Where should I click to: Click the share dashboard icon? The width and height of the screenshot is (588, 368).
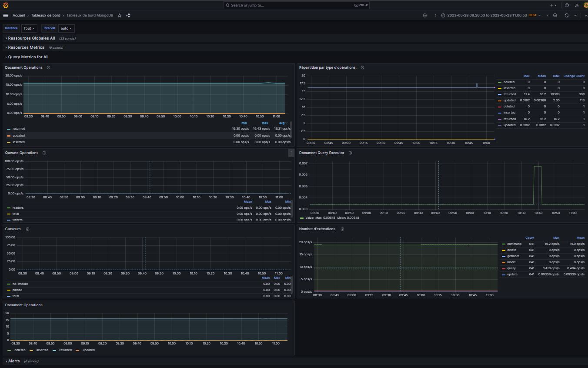click(x=128, y=15)
